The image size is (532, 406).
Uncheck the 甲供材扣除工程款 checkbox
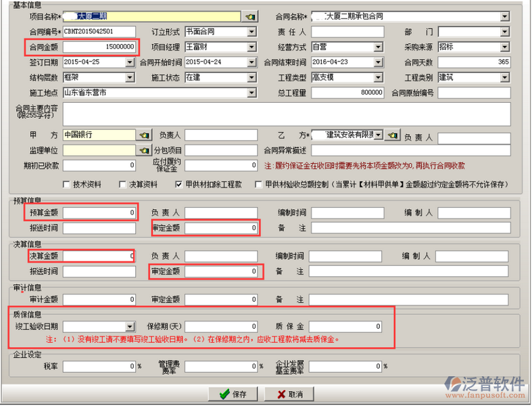click(178, 184)
